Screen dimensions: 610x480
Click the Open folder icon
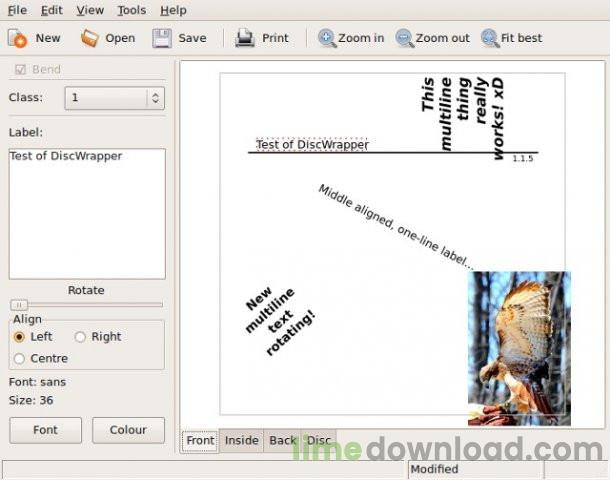pos(90,38)
